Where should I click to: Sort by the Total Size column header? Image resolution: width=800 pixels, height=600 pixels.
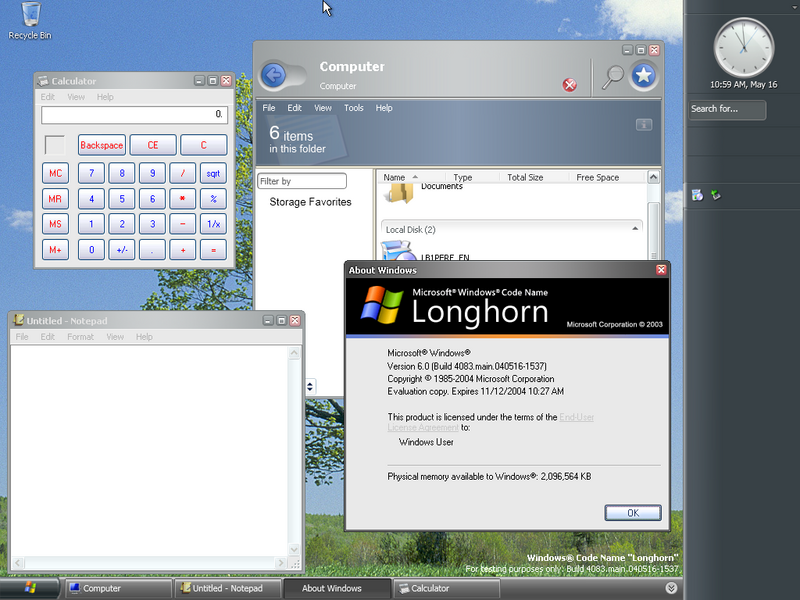pos(525,177)
